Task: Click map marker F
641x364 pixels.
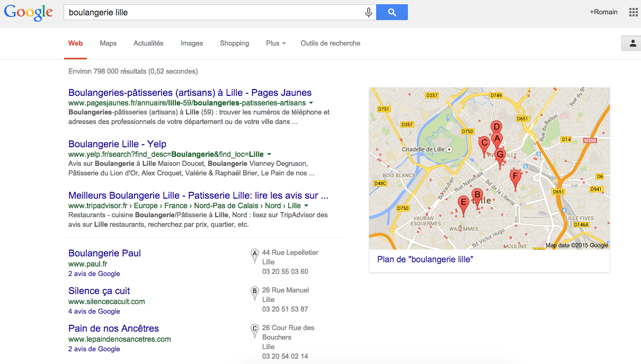Action: (515, 179)
